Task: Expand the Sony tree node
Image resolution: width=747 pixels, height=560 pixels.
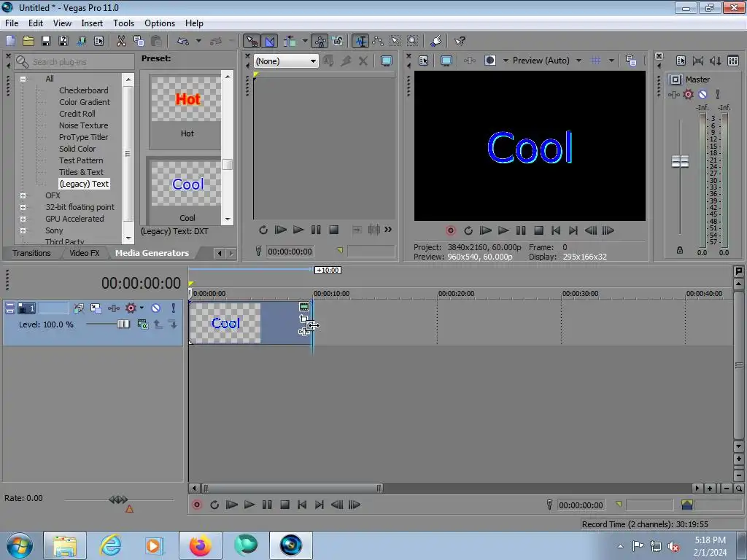Action: coord(23,230)
